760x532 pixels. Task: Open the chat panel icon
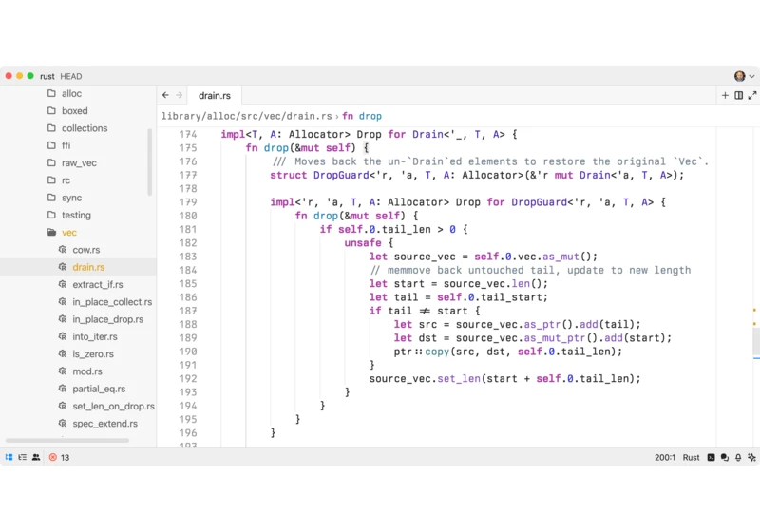(x=725, y=457)
